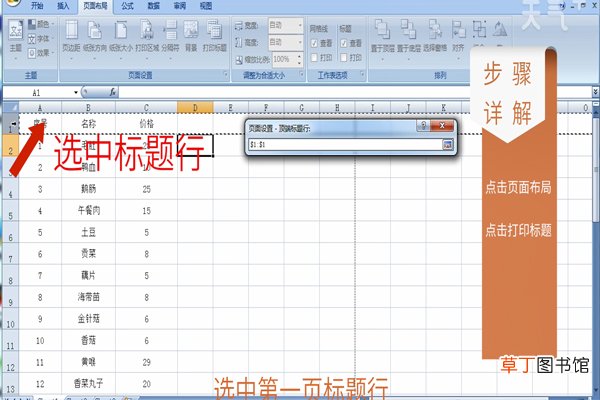The height and width of the screenshot is (400, 600).
Task: Toggle 标题 查看 checkbox
Action: tap(344, 43)
